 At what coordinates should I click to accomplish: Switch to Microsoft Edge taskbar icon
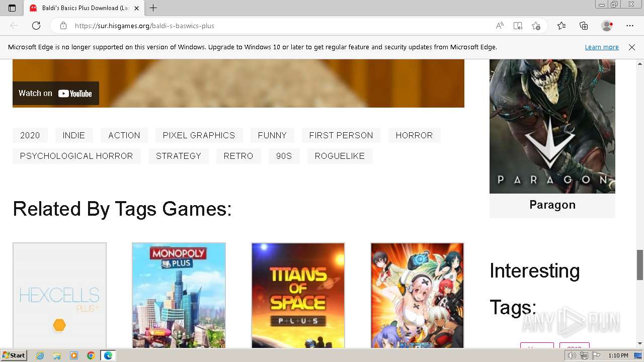108,355
